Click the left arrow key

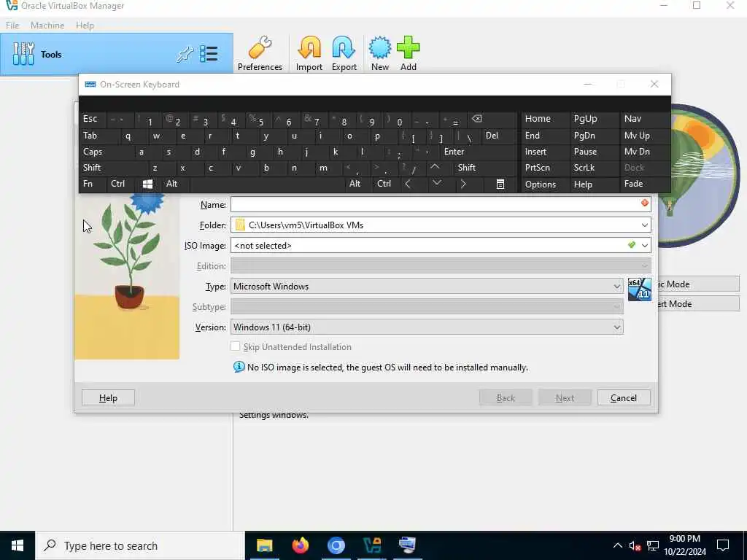408,184
